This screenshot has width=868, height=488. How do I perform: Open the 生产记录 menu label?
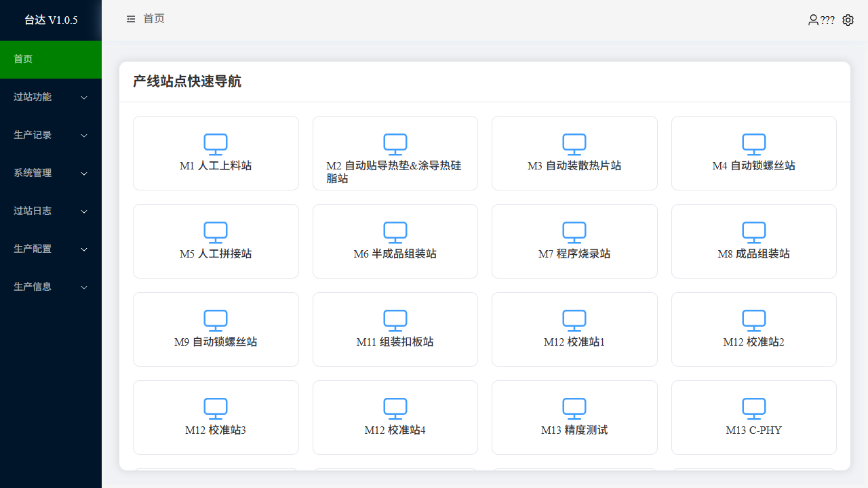(x=33, y=135)
